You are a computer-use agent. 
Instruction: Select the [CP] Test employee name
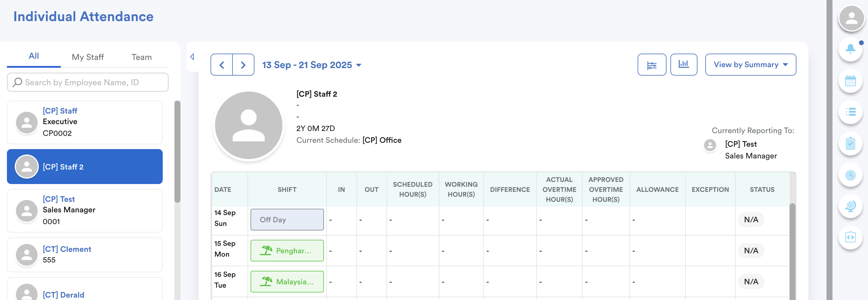[59, 199]
